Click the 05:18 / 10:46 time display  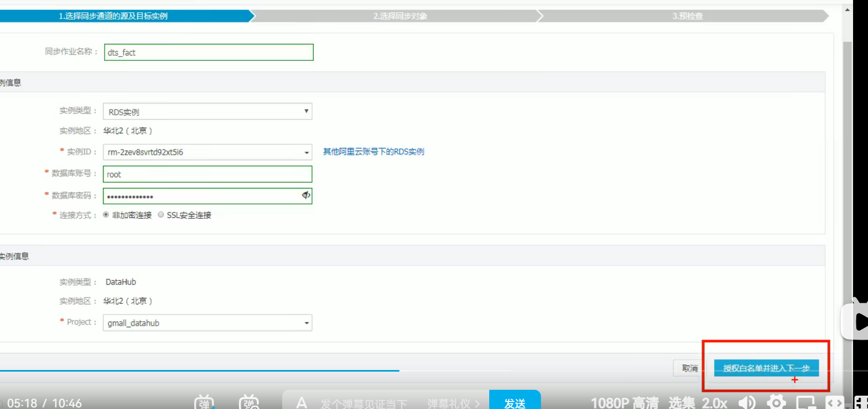pos(45,403)
